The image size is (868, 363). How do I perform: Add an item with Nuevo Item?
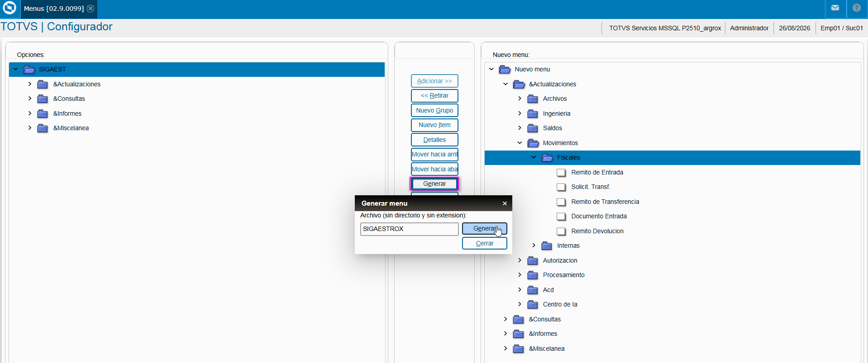tap(434, 125)
